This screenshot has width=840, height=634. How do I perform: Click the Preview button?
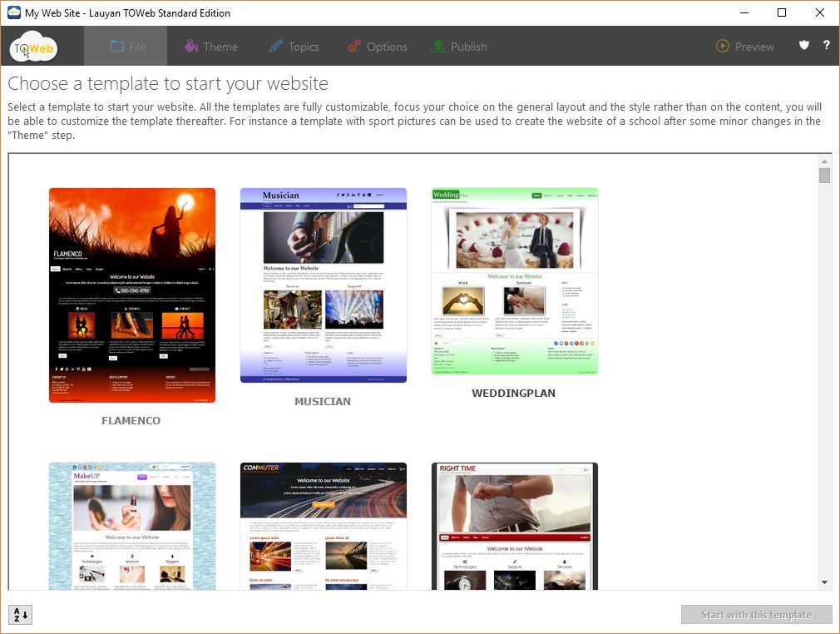[x=745, y=47]
